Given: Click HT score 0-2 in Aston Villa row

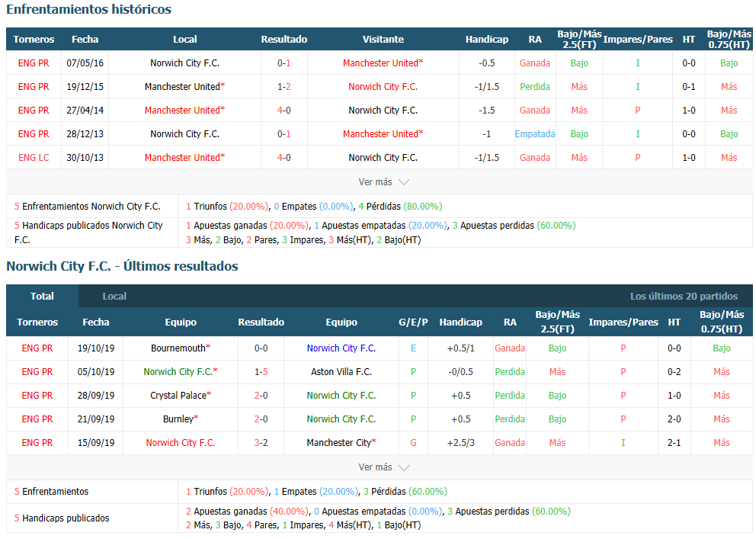Looking at the screenshot, I should click(674, 372).
